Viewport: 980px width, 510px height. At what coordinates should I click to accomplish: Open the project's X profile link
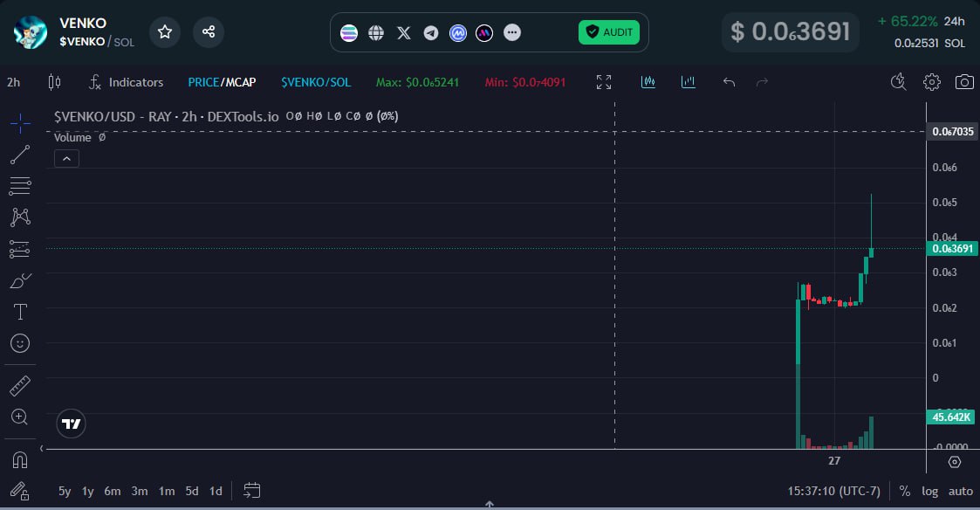(x=403, y=32)
